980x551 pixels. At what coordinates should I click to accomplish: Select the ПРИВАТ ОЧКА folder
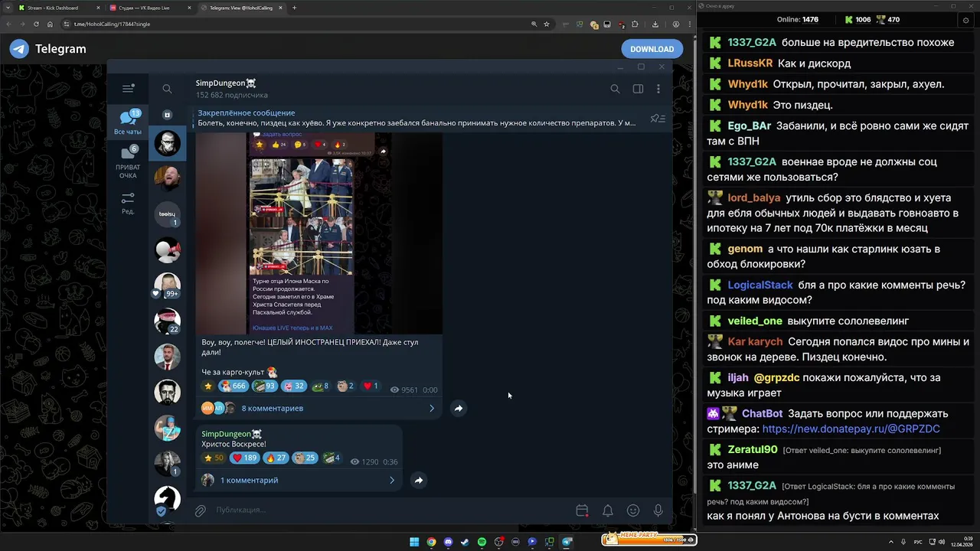128,162
